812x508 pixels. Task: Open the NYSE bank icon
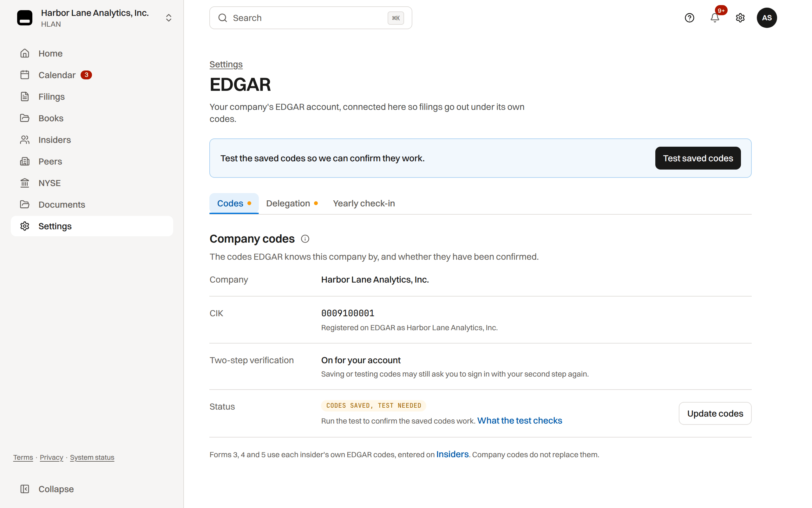coord(24,183)
